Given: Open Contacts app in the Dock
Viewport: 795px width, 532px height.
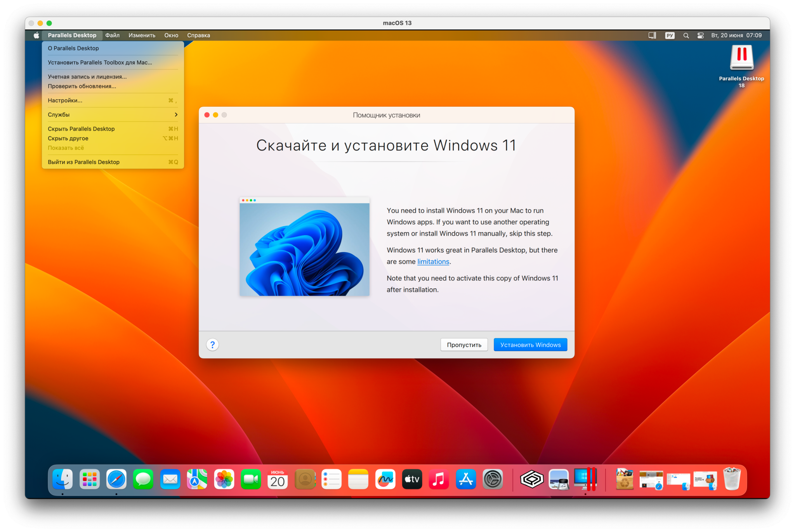Looking at the screenshot, I should (x=305, y=480).
